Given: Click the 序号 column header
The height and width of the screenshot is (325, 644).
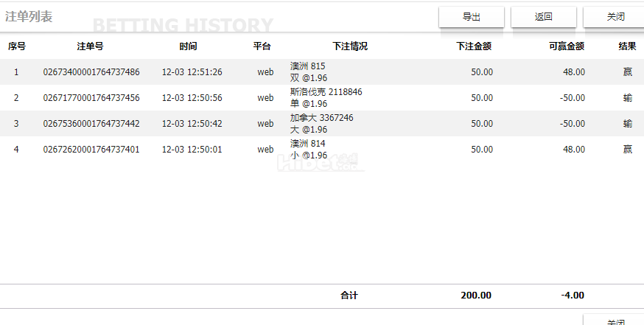Looking at the screenshot, I should 17,46.
